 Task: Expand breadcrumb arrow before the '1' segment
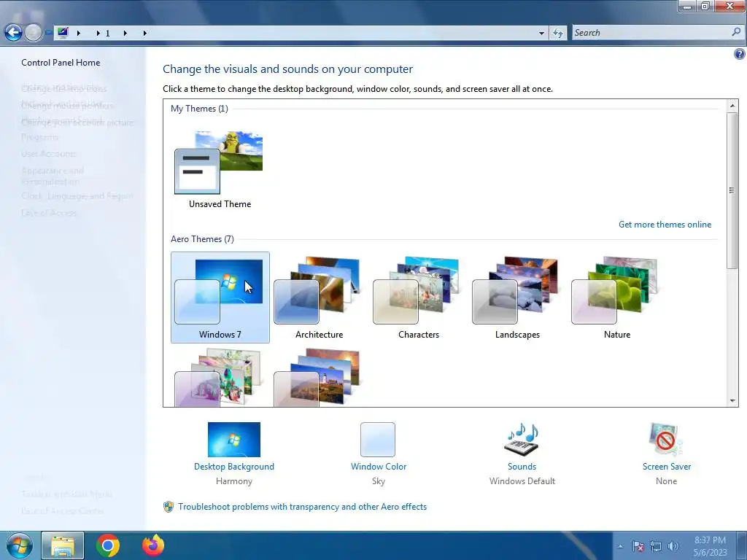(98, 33)
